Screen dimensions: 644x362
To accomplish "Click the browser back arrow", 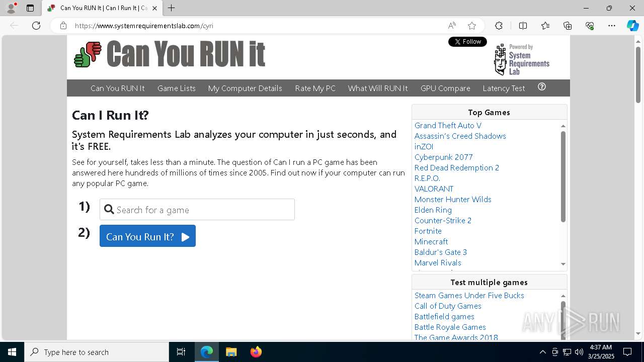I will [x=14, y=26].
